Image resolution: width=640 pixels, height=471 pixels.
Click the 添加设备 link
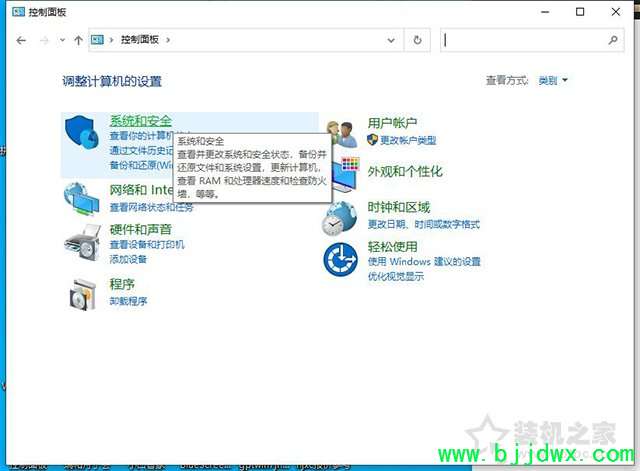pos(128,259)
